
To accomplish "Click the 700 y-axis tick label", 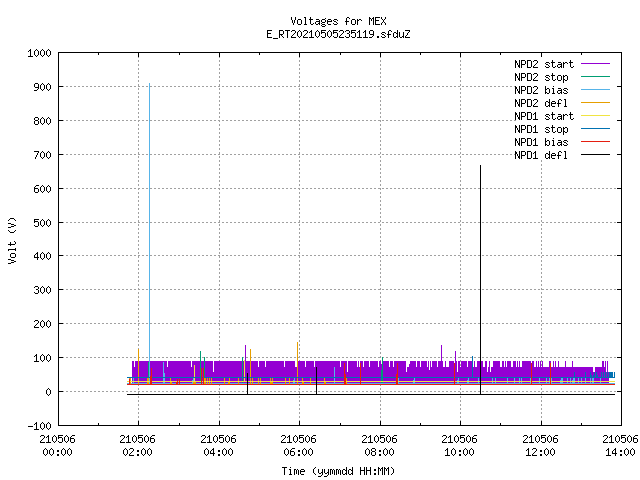I will [42, 155].
